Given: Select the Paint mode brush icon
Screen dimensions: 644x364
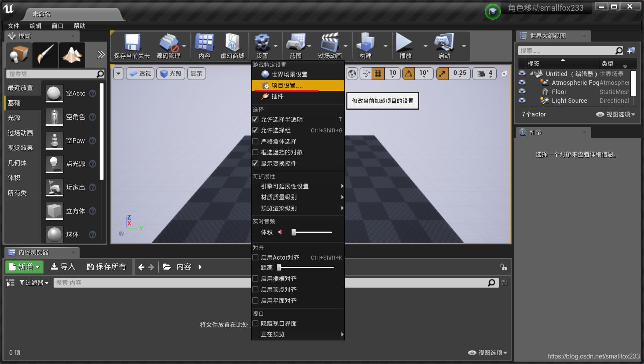Looking at the screenshot, I should pos(45,55).
